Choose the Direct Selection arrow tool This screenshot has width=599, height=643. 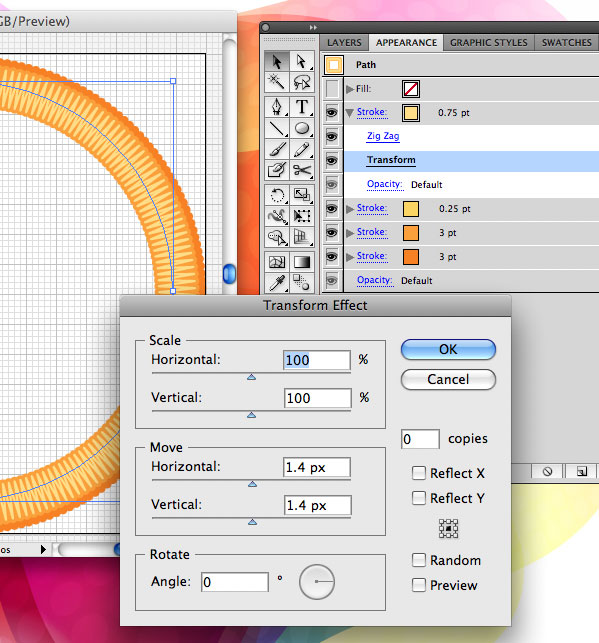(302, 62)
